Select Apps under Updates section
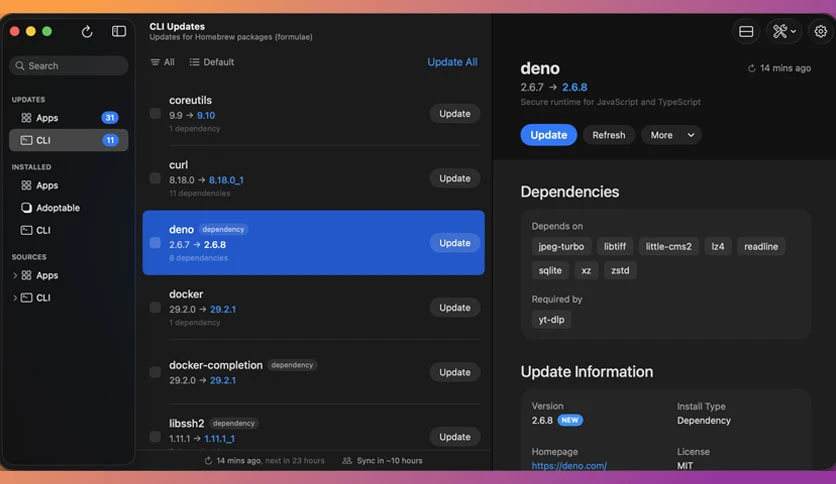The height and width of the screenshot is (484, 836). tap(68, 118)
